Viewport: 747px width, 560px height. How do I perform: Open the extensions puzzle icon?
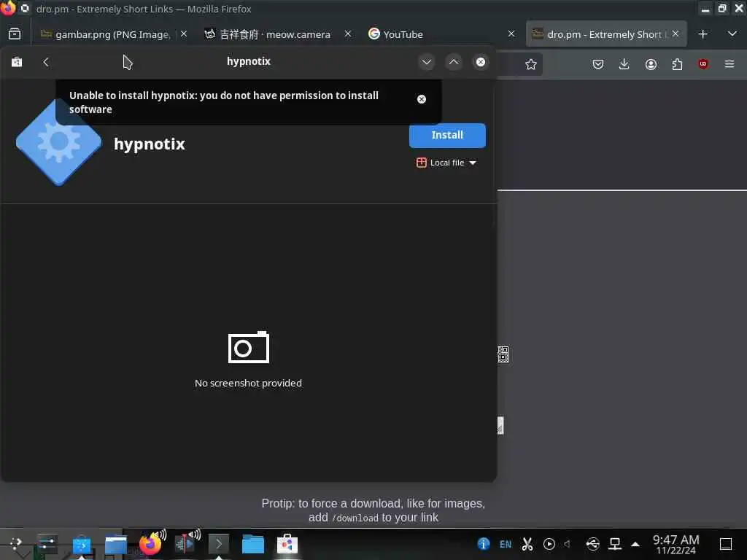click(677, 64)
